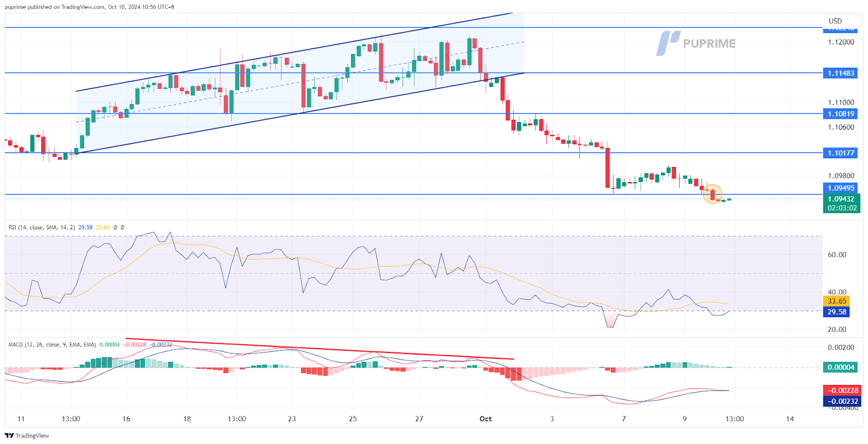Click the 27 date label on time axis

coord(419,419)
